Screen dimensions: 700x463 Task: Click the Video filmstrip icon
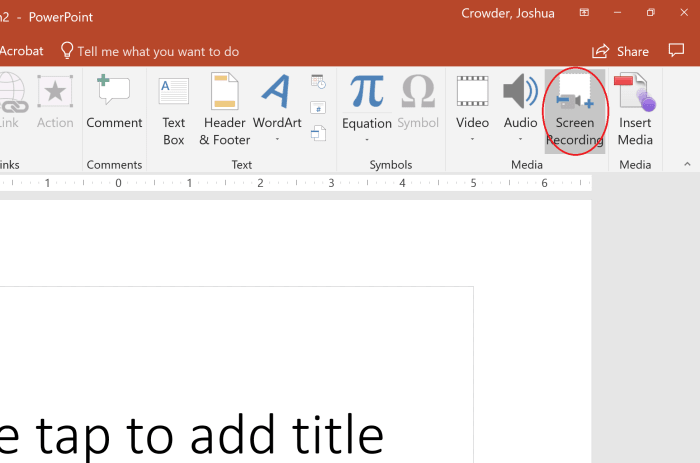coord(472,91)
